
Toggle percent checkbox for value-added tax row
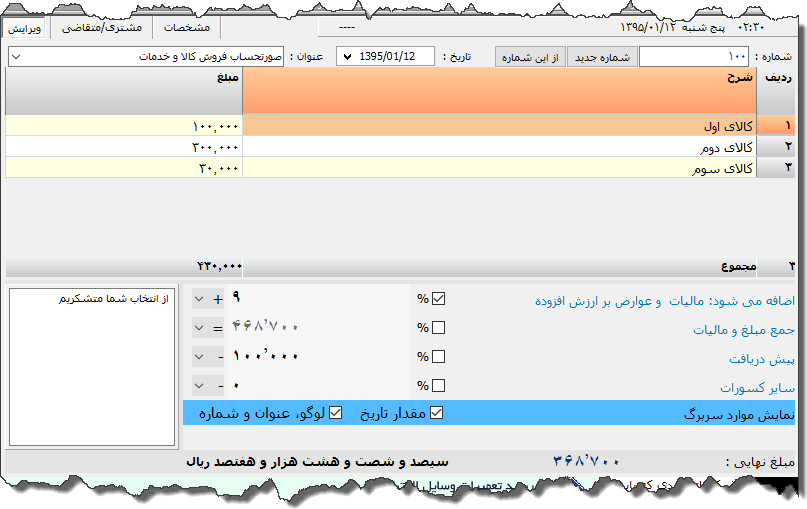point(439,298)
